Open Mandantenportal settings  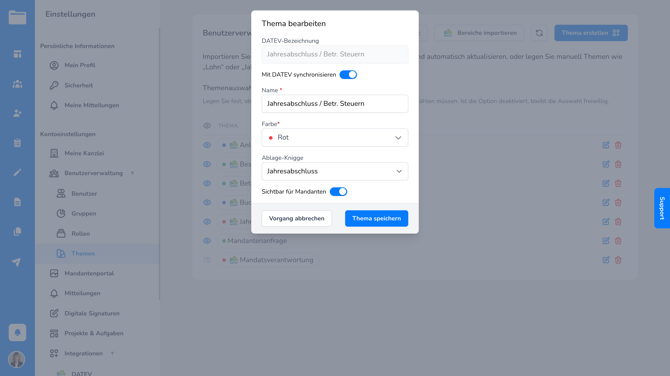(89, 273)
